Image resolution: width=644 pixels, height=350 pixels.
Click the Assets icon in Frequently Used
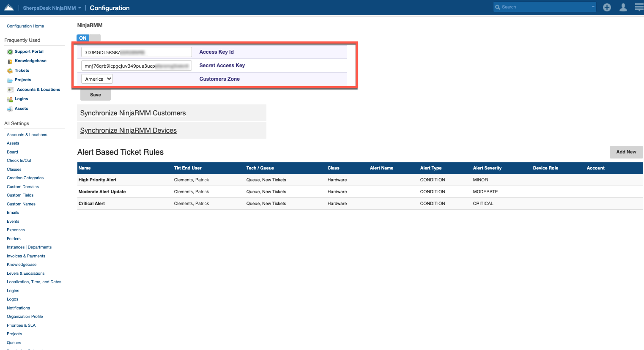[10, 109]
